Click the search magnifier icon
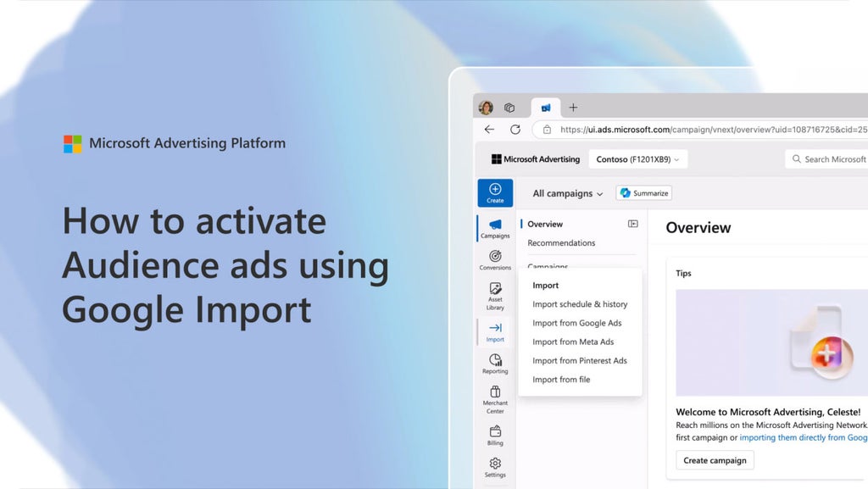This screenshot has height=489, width=868. point(796,158)
